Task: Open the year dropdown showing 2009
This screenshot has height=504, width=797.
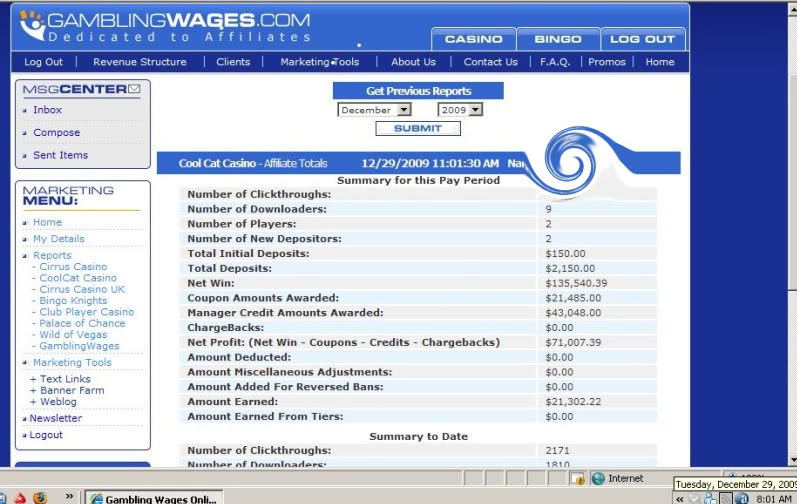Action: (x=460, y=110)
